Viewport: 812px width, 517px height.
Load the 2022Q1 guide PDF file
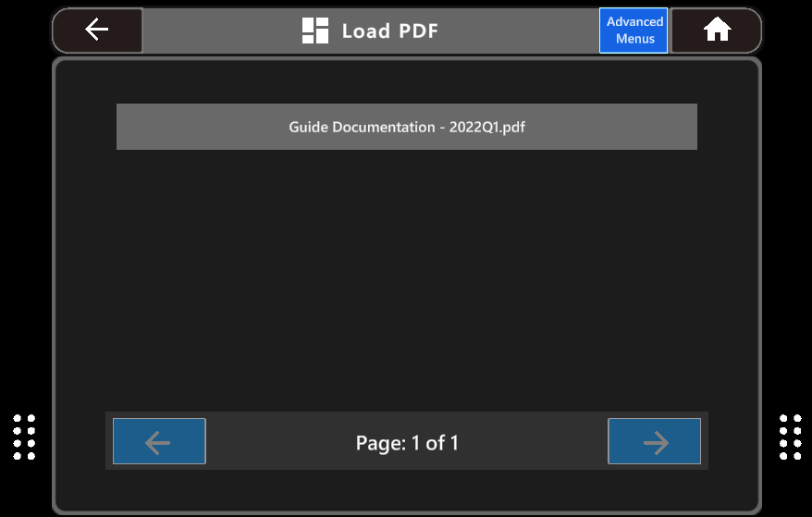coord(406,127)
